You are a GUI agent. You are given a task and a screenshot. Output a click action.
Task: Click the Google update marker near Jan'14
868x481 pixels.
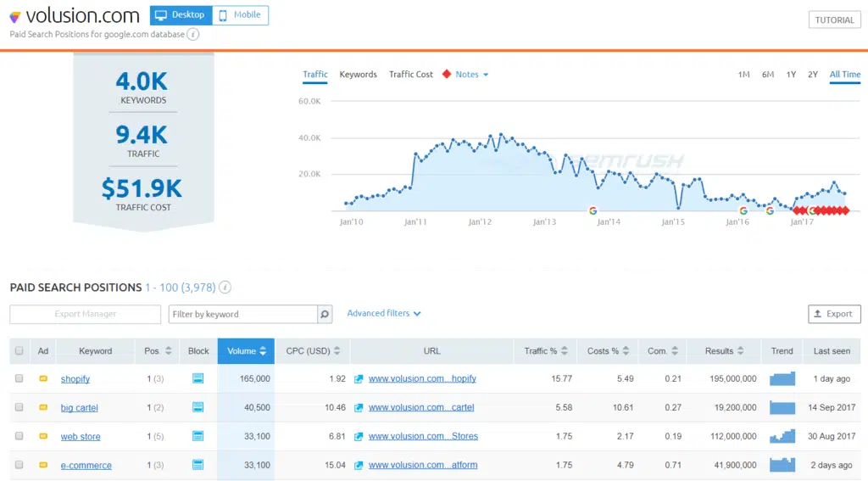[593, 210]
